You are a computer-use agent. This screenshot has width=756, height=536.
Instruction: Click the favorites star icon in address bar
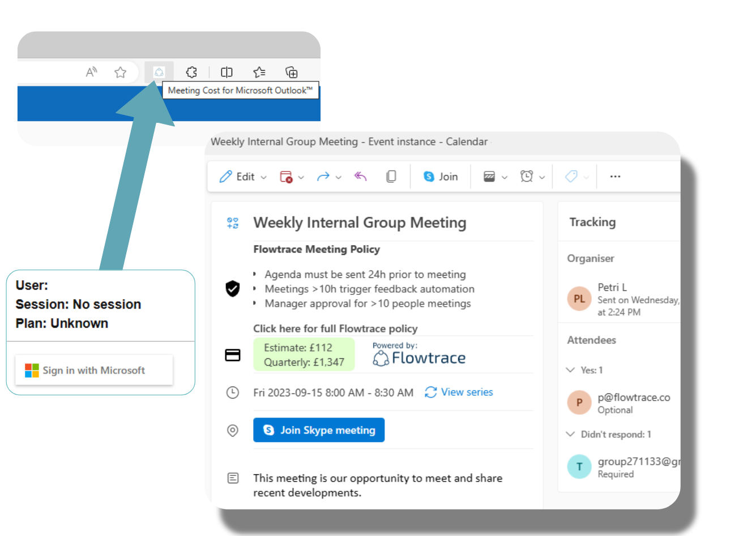pos(120,72)
